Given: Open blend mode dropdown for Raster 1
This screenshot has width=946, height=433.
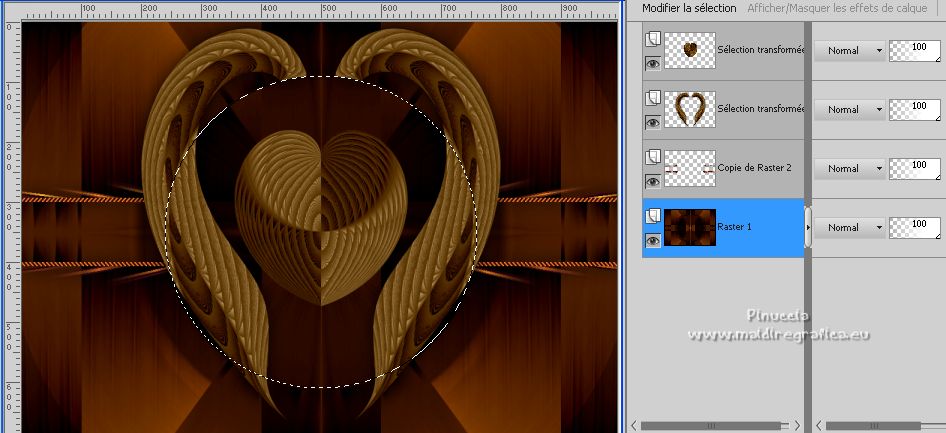Looking at the screenshot, I should click(849, 227).
